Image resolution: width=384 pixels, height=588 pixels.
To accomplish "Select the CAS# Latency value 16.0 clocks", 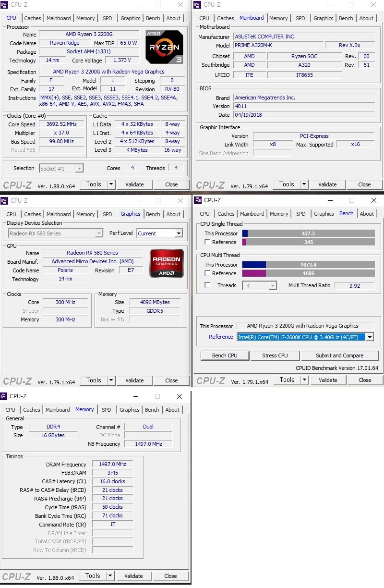I will [x=112, y=481].
